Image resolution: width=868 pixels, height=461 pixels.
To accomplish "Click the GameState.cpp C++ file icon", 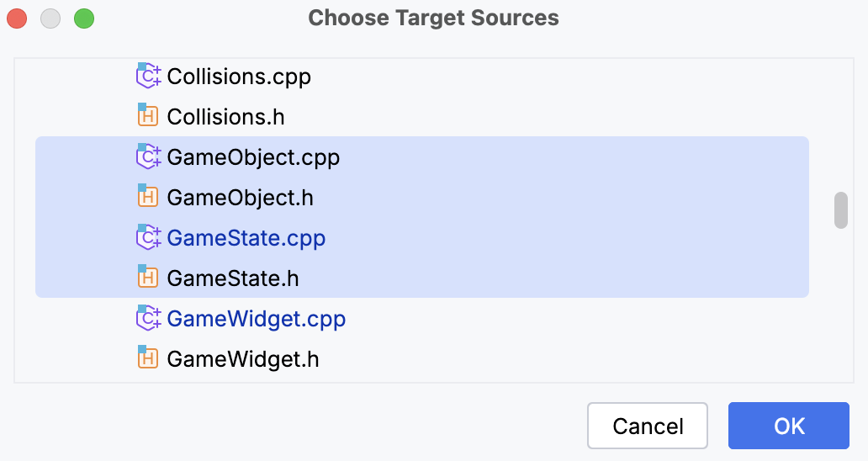I will tap(148, 237).
